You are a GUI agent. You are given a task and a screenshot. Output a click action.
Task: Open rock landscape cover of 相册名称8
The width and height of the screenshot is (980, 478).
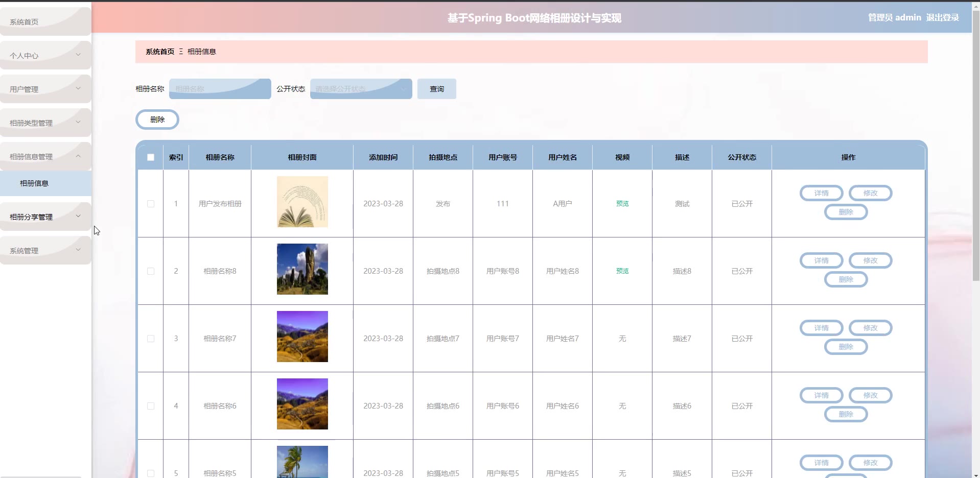(x=302, y=269)
